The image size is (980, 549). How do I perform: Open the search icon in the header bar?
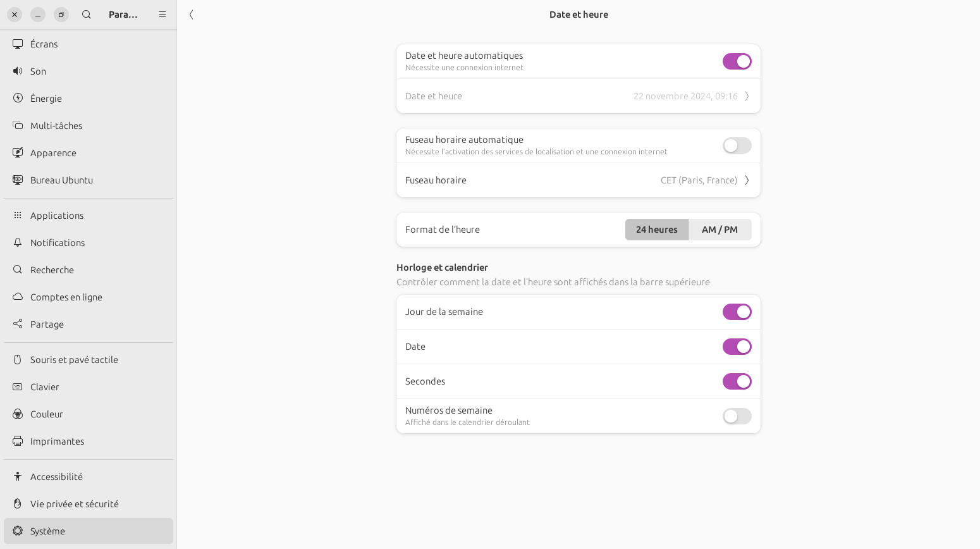tap(87, 15)
